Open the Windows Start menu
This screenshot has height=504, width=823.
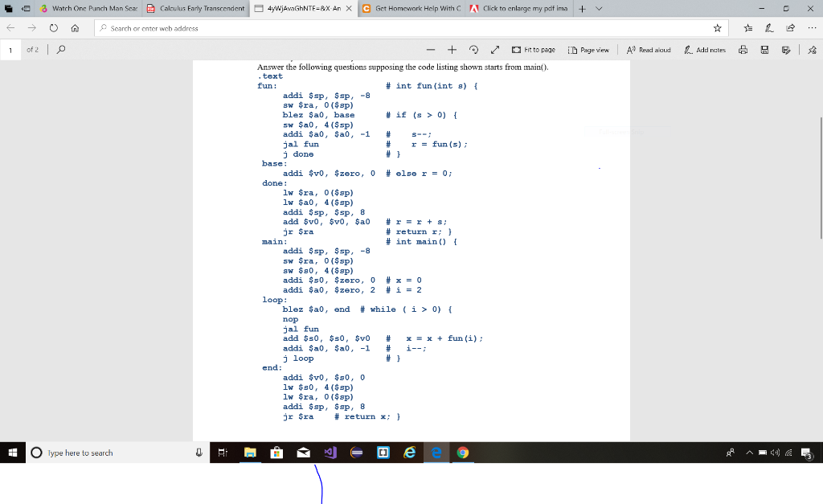(13, 453)
